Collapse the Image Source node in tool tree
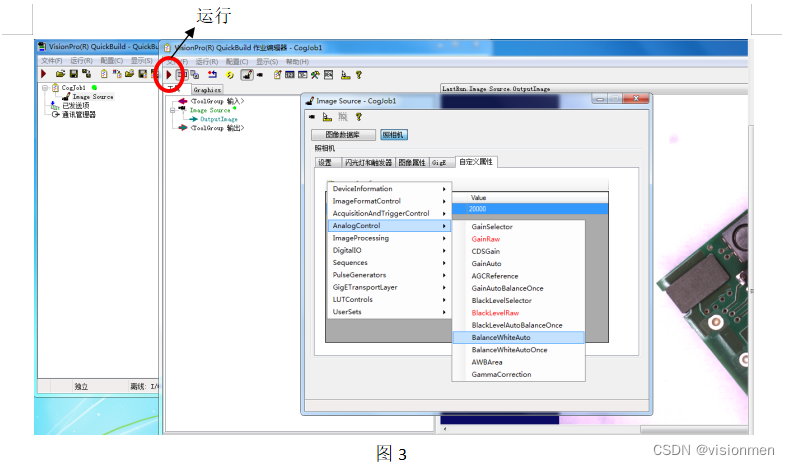 pyautogui.click(x=173, y=110)
